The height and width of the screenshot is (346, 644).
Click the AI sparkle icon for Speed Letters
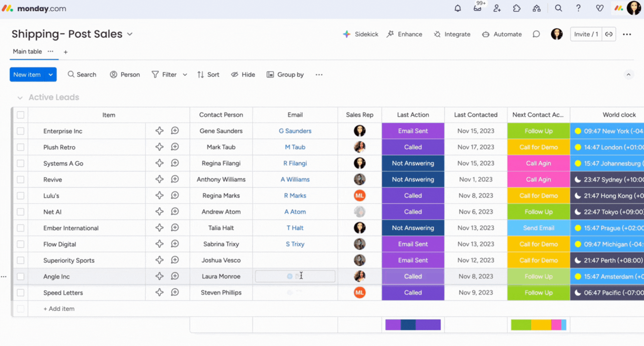pyautogui.click(x=159, y=292)
